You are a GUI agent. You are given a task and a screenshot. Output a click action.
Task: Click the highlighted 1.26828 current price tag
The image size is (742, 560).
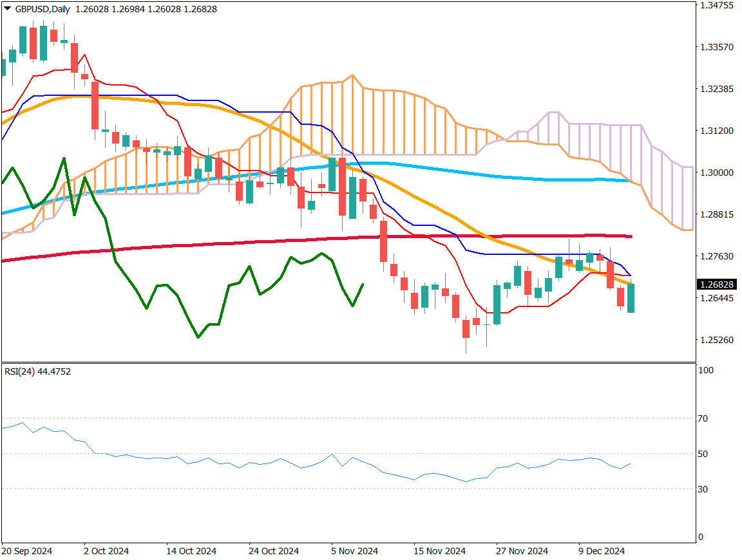tap(718, 285)
